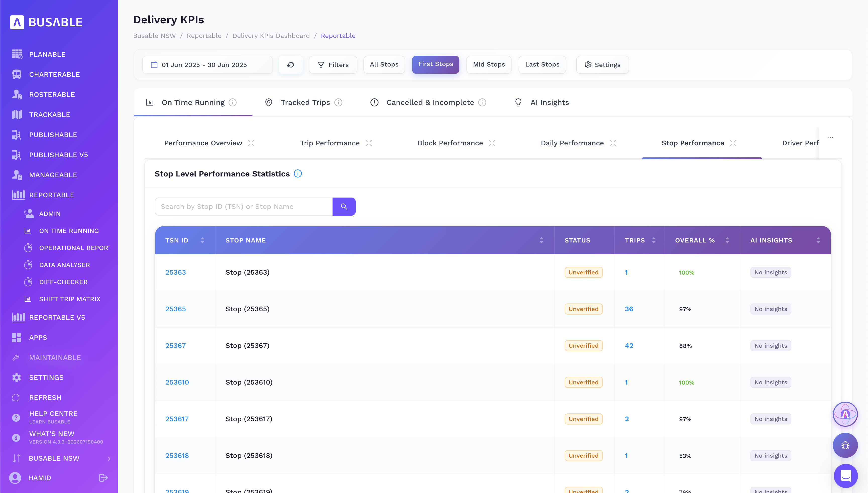Click the bug report floating button
Screen dimensions: 868x493
tap(845, 445)
